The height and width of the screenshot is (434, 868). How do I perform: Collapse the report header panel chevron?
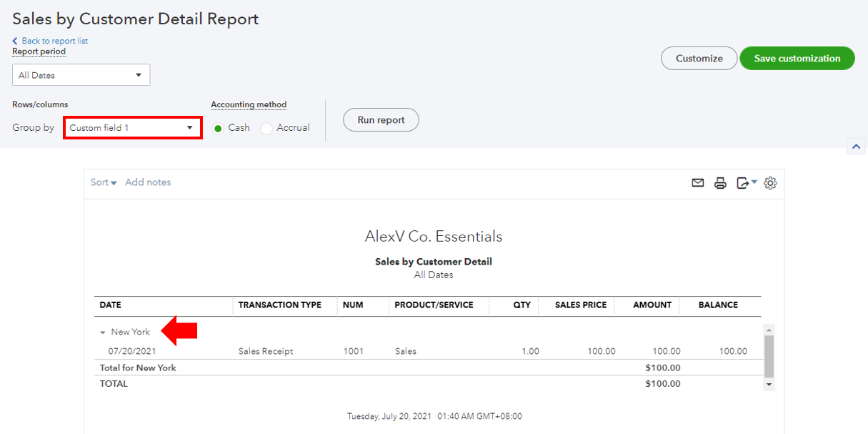pos(856,145)
